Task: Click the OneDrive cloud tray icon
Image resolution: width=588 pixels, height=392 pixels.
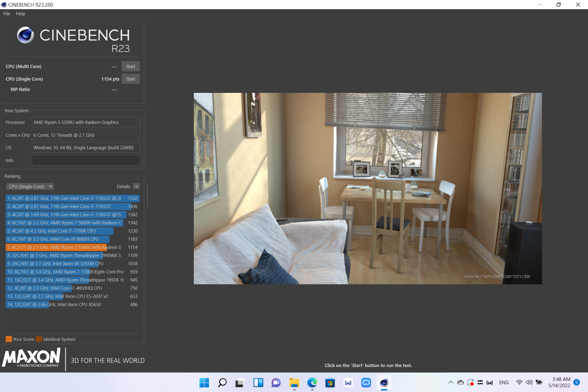Action: [x=460, y=382]
